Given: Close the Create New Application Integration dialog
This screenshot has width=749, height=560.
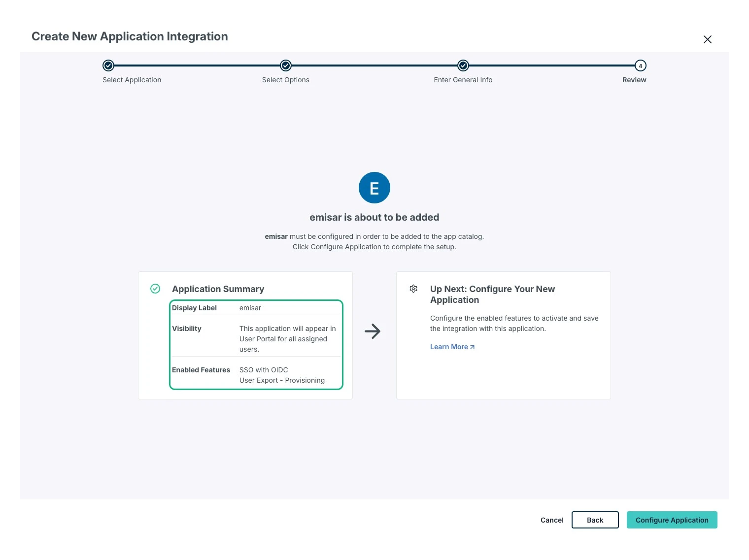Looking at the screenshot, I should coord(707,39).
